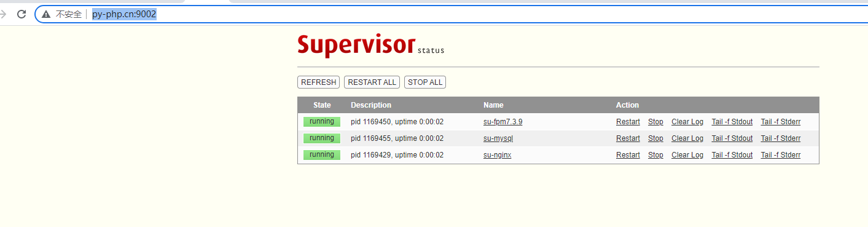Clear Log for su-fpm7.3.9
Image resolution: width=868 pixels, height=227 pixels.
687,122
